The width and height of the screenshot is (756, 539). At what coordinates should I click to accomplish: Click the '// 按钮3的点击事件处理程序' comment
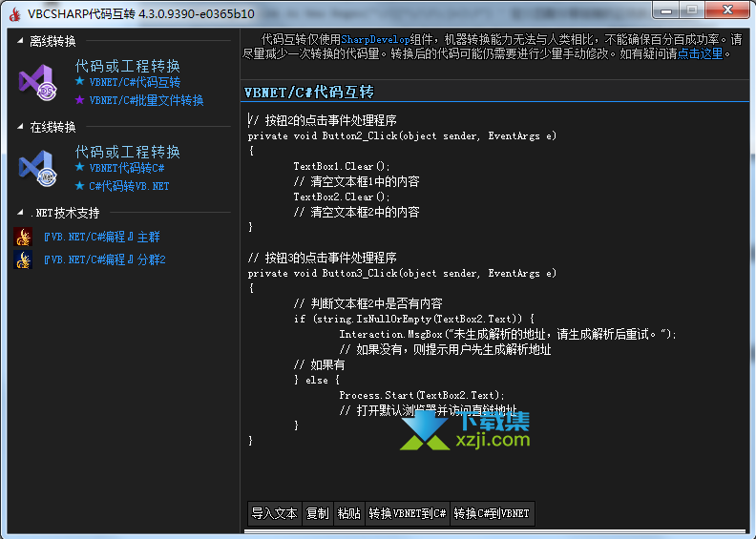[323, 258]
